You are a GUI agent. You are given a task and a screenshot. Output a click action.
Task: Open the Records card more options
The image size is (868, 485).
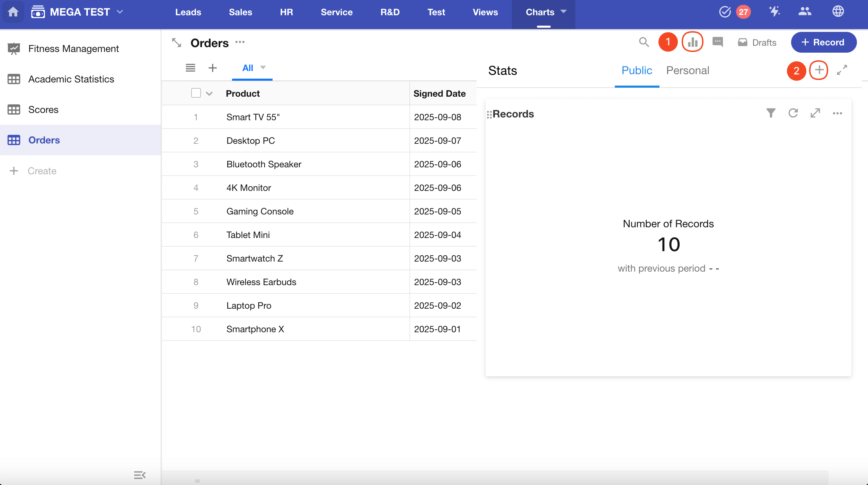[x=837, y=113]
